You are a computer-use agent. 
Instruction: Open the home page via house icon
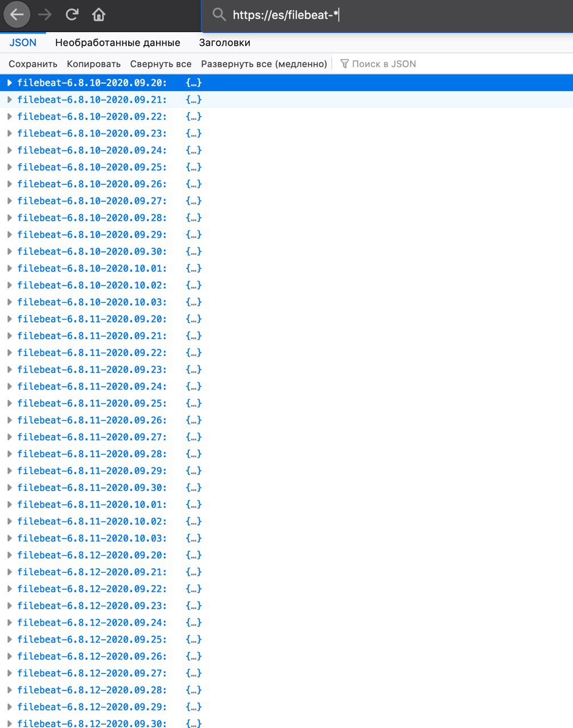pos(99,15)
